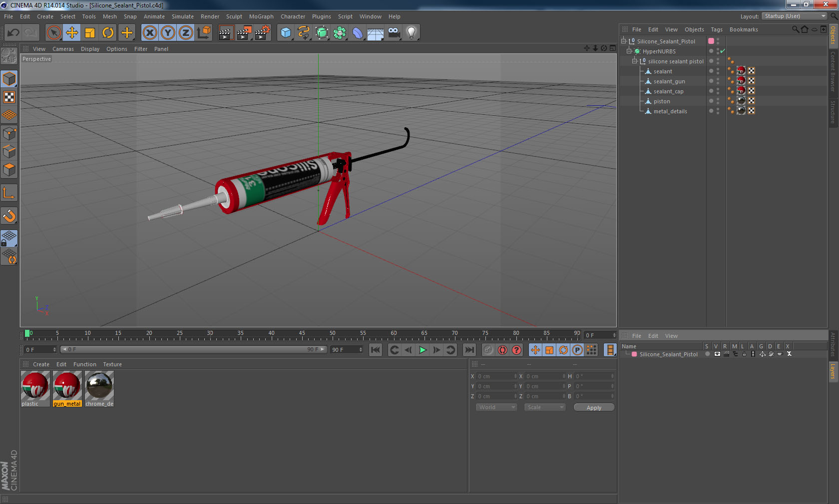Toggle Y axis lock
Image resolution: width=839 pixels, height=504 pixels.
click(x=168, y=33)
